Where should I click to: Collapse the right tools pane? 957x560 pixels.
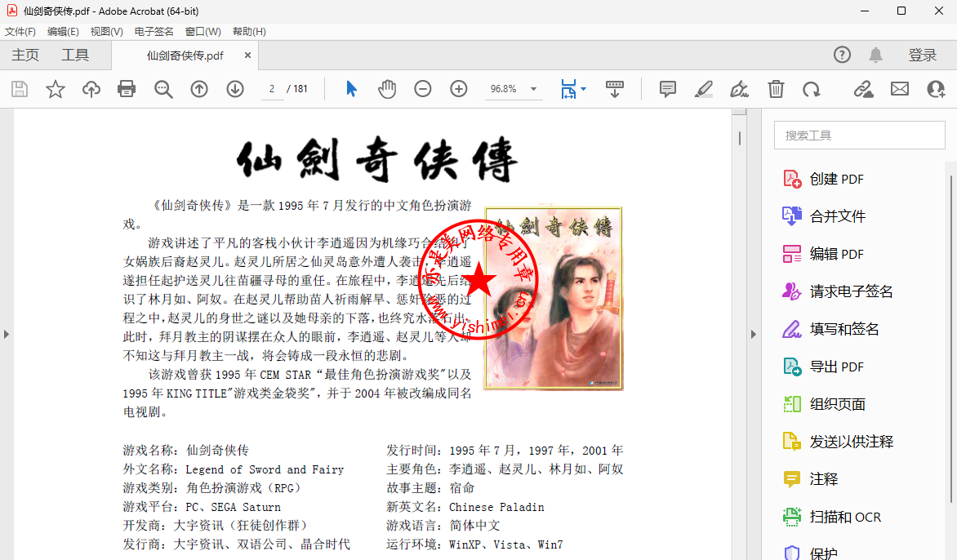coord(754,334)
